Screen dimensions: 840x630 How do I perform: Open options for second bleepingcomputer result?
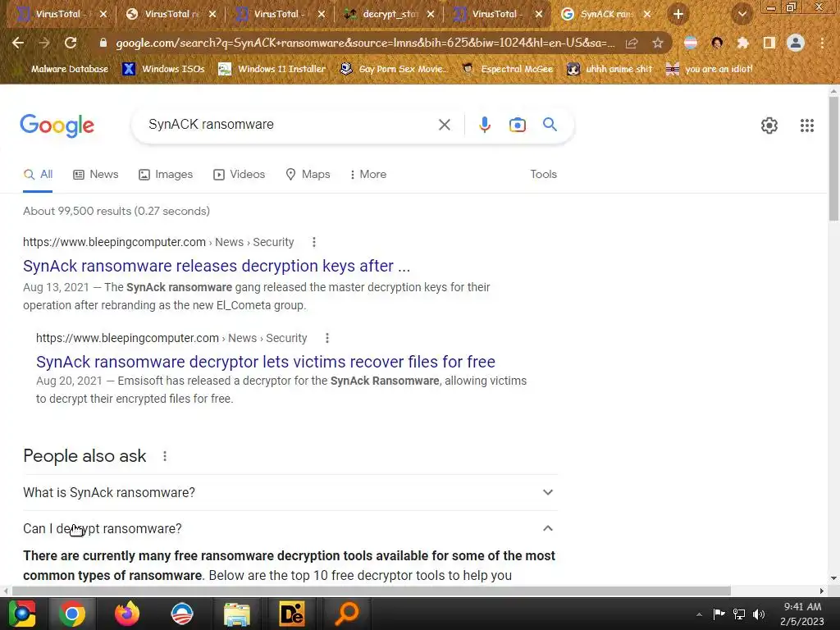[x=327, y=338]
